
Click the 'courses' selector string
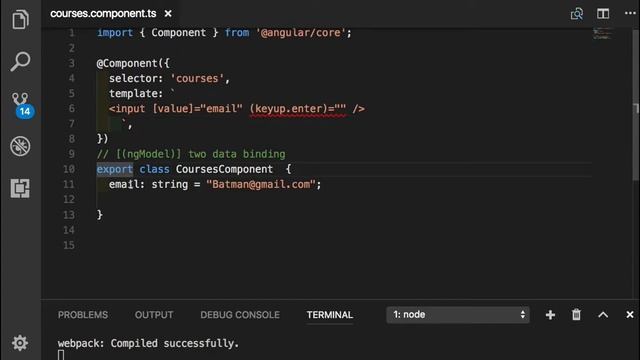[x=197, y=78]
